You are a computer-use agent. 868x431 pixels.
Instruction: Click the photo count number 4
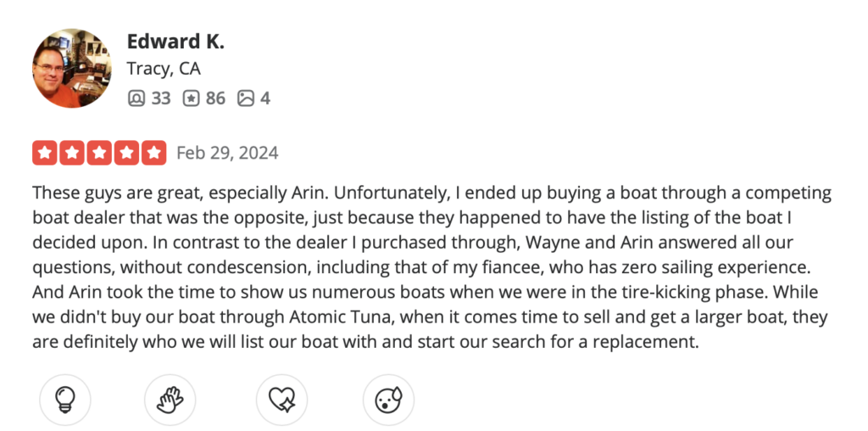pyautogui.click(x=265, y=98)
